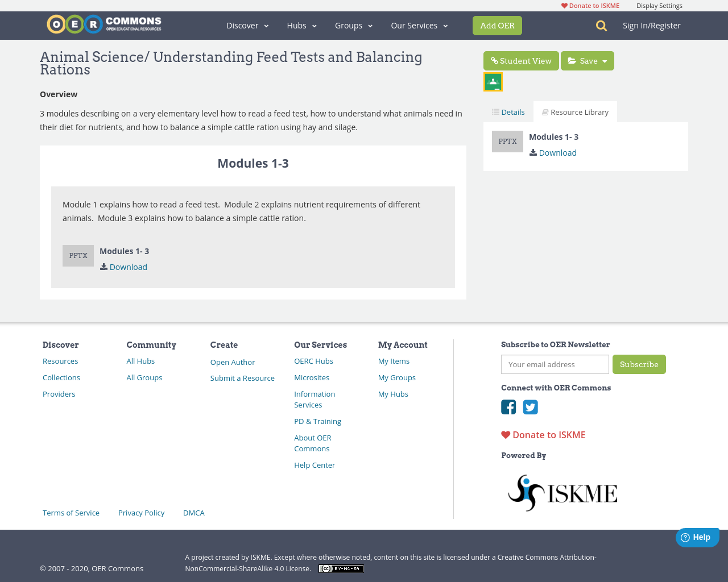This screenshot has height=582, width=728.
Task: Enable Display Settings
Action: (659, 5)
